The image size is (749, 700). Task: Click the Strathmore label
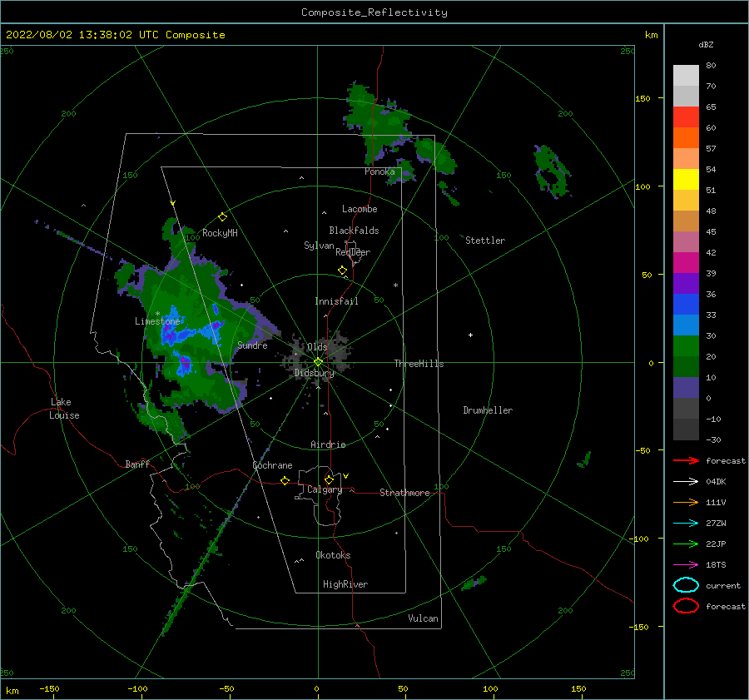[x=404, y=493]
